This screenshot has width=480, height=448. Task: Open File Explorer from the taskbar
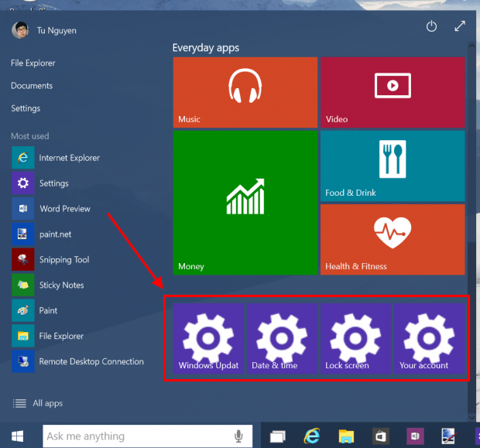point(346,436)
